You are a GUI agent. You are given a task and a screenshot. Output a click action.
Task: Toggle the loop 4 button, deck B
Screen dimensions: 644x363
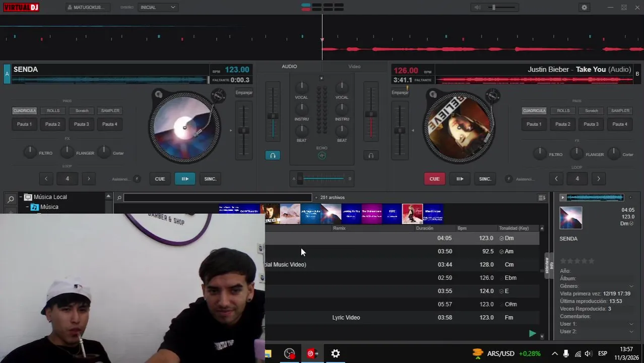577,178
